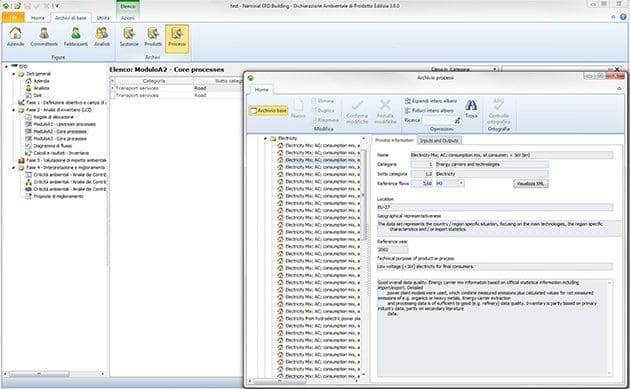This screenshot has width=630, height=389.
Task: Click the Visualizza XML button
Action: point(530,184)
